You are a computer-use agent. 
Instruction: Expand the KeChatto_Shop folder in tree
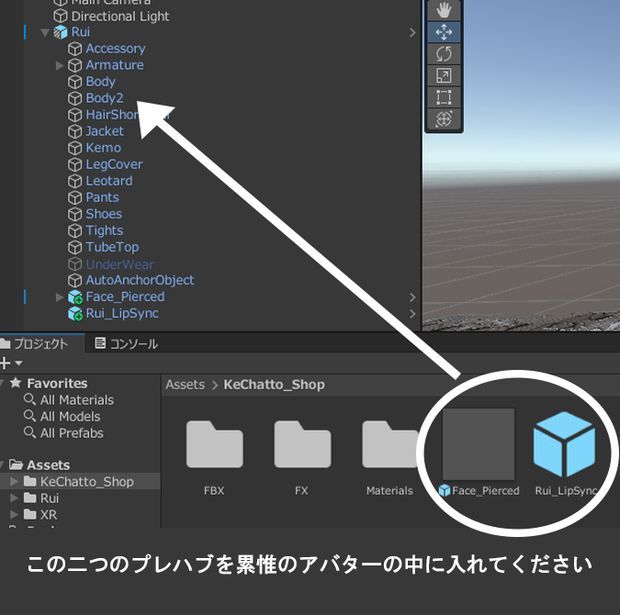[14, 481]
